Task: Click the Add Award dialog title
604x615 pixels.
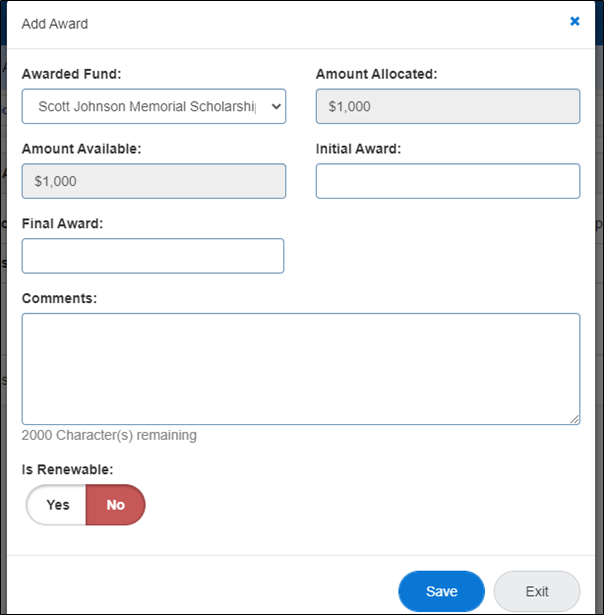Action: (54, 22)
